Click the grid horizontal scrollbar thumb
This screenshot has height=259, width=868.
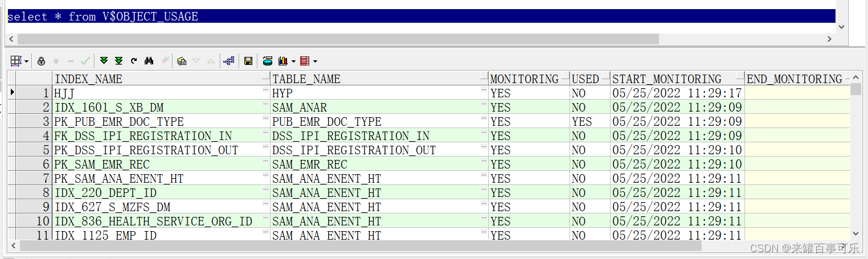click(x=361, y=245)
